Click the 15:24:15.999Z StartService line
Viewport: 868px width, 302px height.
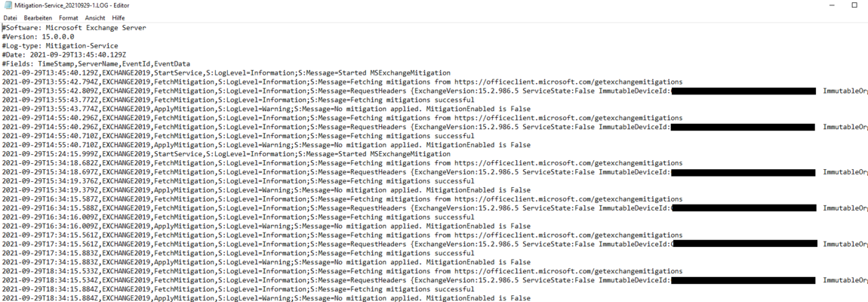pos(226,154)
